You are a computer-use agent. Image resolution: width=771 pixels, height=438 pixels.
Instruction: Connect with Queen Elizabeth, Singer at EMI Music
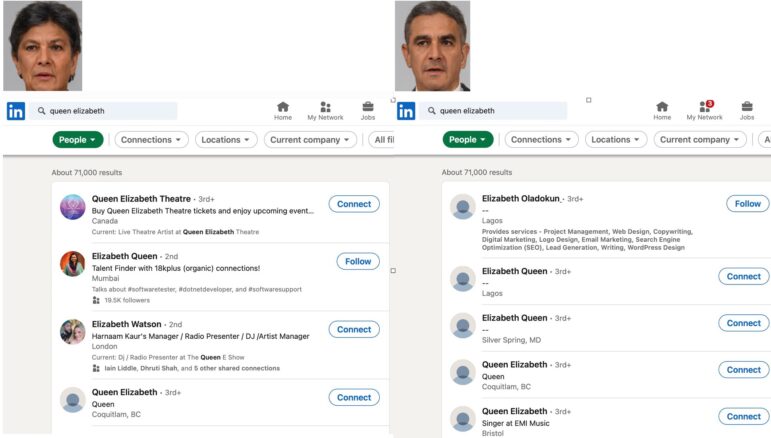pos(744,416)
